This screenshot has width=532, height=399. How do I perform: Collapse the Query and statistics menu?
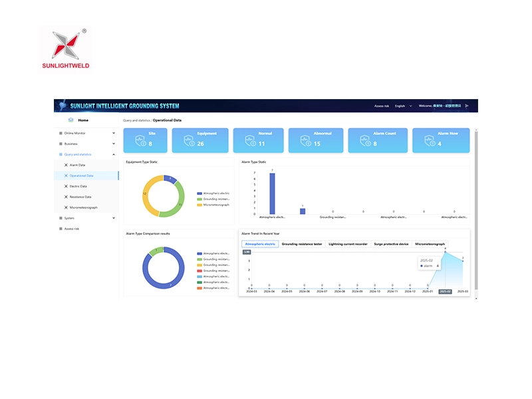114,154
